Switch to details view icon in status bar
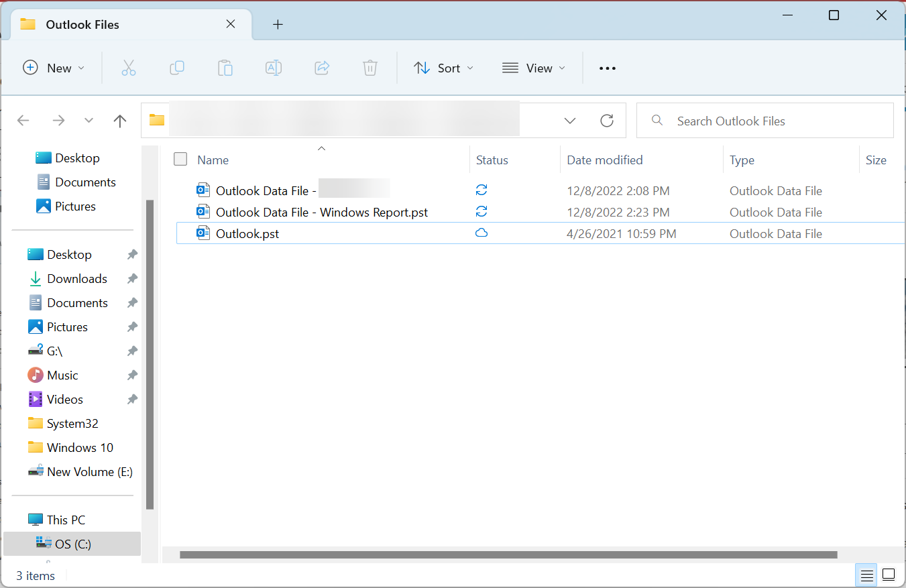Viewport: 906px width, 588px height. (x=867, y=575)
